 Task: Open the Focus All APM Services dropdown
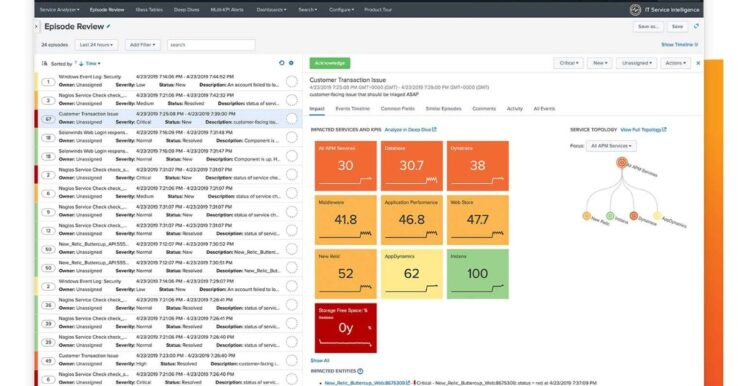coord(611,146)
